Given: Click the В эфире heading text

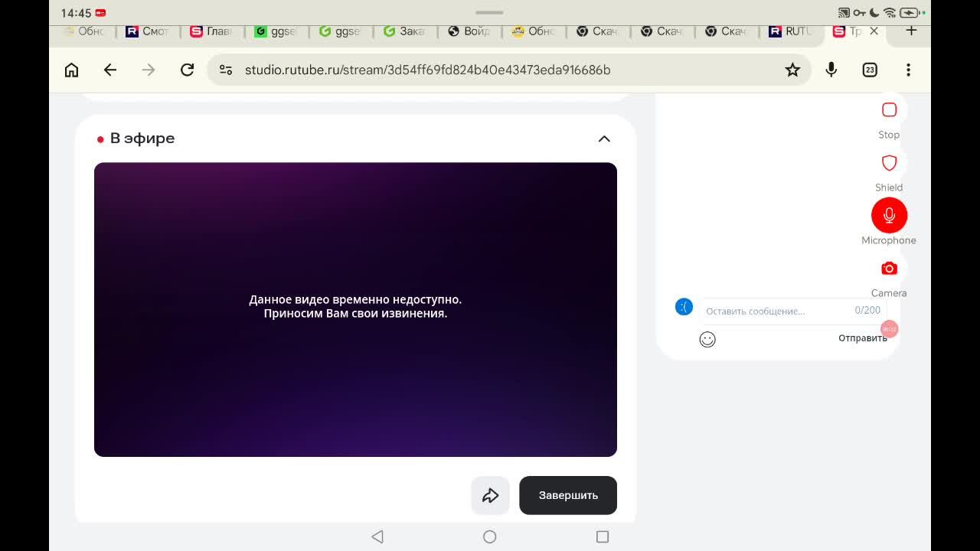Looking at the screenshot, I should click(x=142, y=139).
